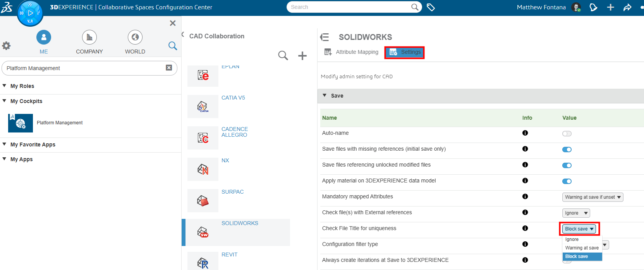Image resolution: width=644 pixels, height=270 pixels.
Task: Click Platform Management cockpit label
Action: coord(60,123)
